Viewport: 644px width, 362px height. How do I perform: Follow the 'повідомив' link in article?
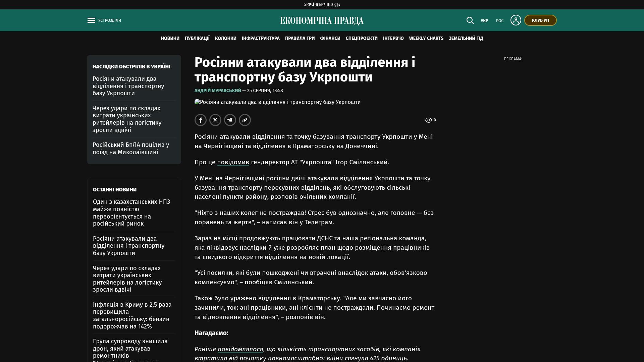click(x=233, y=162)
